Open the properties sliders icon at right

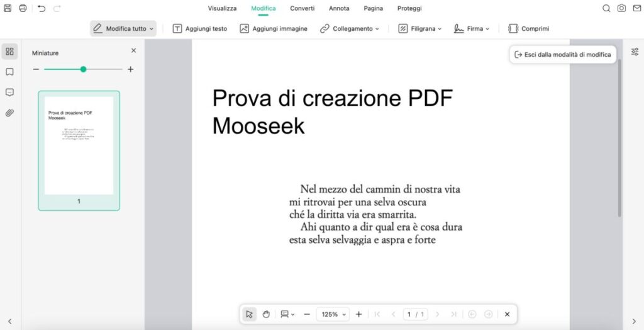coord(635,52)
